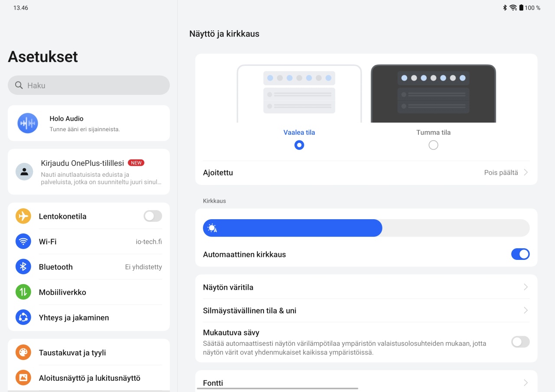
Task: Tap the Haku search field
Action: tap(89, 85)
